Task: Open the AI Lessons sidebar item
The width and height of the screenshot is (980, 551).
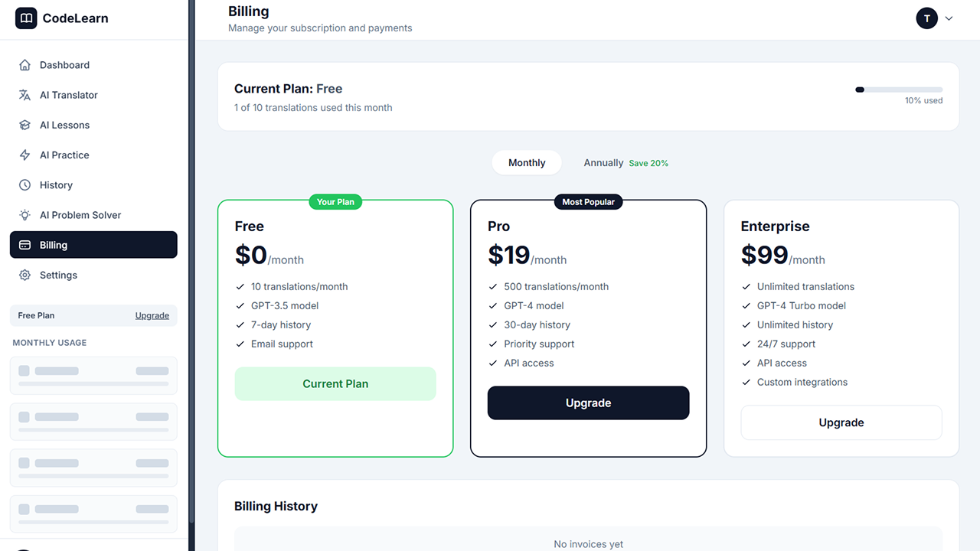Action: tap(64, 125)
